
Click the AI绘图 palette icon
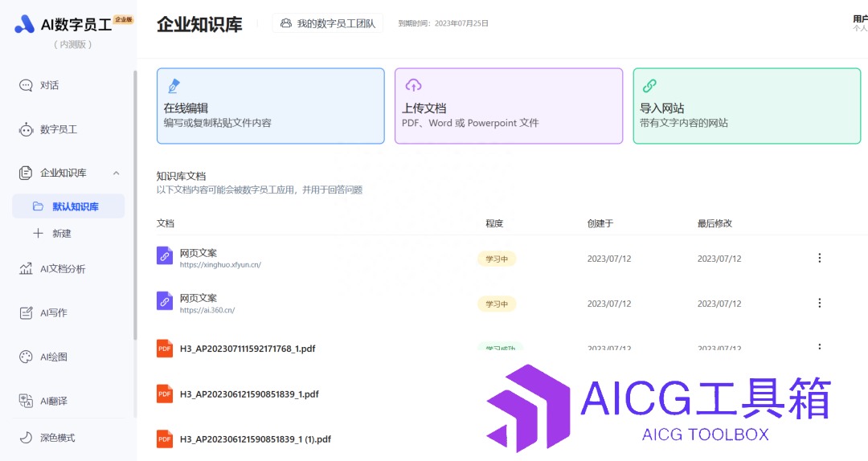(x=26, y=357)
